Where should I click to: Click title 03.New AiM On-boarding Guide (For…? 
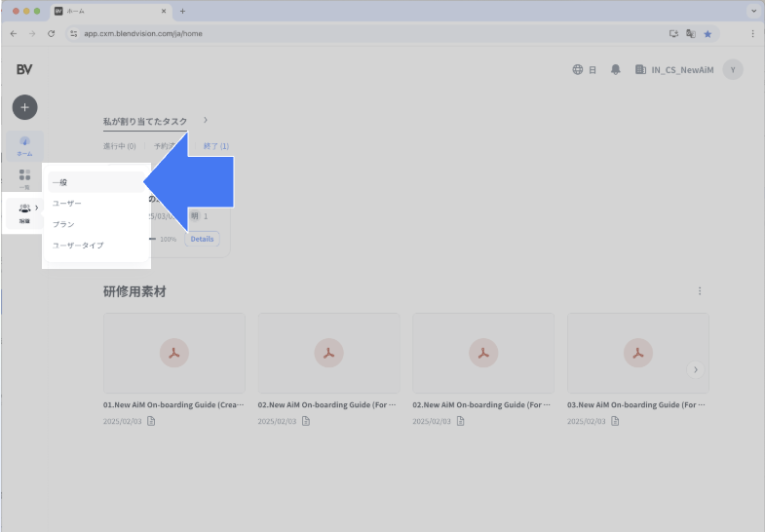[x=635, y=404]
